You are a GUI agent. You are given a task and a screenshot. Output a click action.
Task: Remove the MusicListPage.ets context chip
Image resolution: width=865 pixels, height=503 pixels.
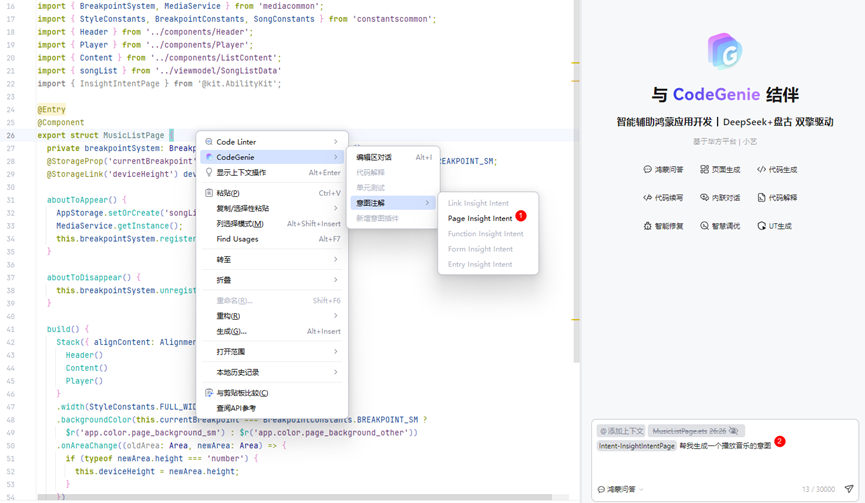(x=734, y=431)
